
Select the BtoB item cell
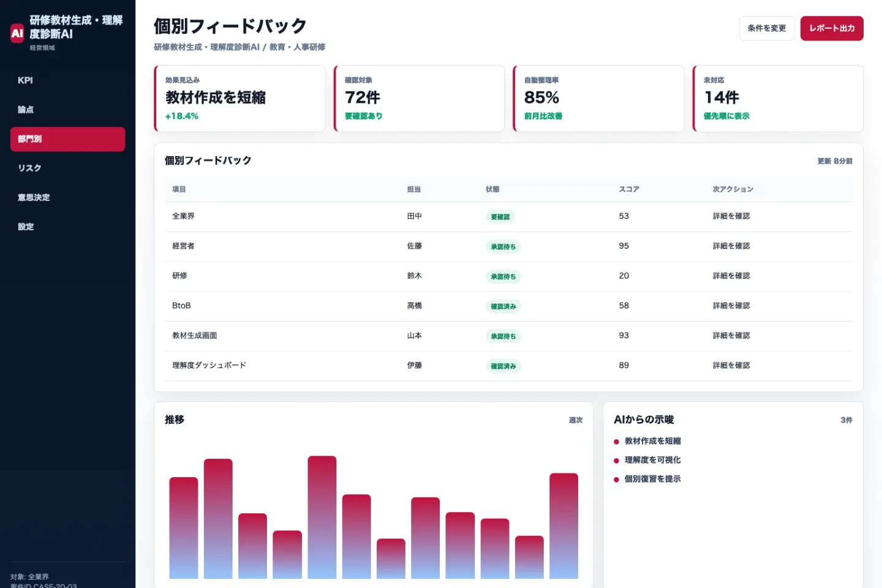click(181, 306)
